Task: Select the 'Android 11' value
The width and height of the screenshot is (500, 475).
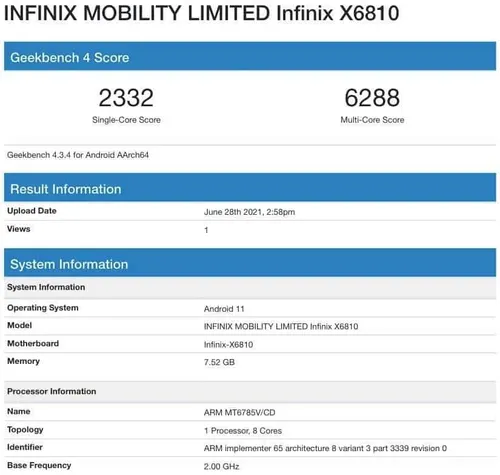Action: point(224,309)
